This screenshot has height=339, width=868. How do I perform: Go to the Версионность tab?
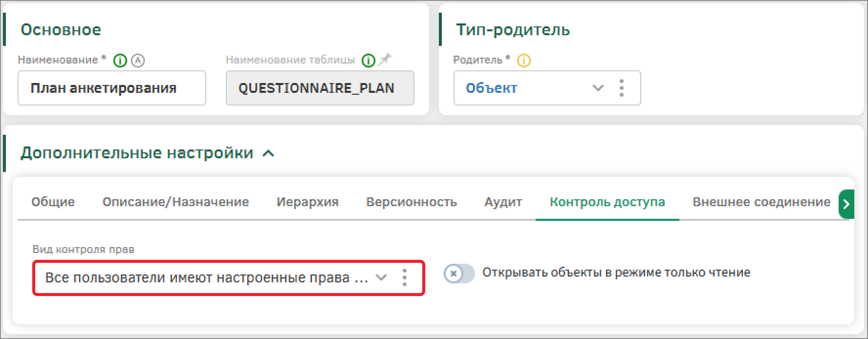[412, 202]
